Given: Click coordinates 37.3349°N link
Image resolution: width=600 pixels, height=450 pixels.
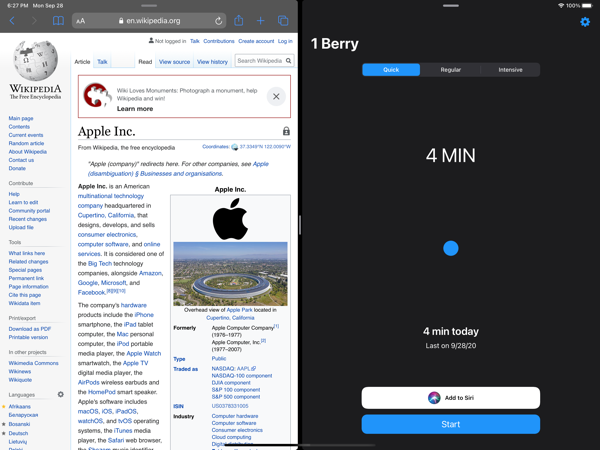Looking at the screenshot, I should tap(265, 147).
